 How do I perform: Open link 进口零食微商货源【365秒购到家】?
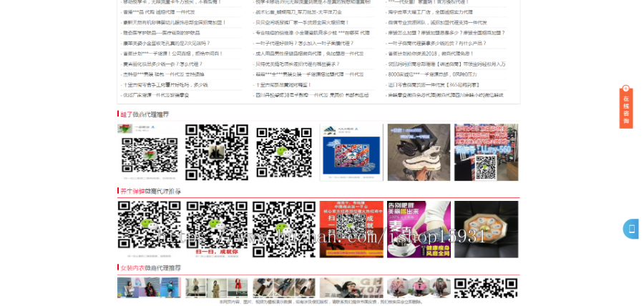[434, 85]
